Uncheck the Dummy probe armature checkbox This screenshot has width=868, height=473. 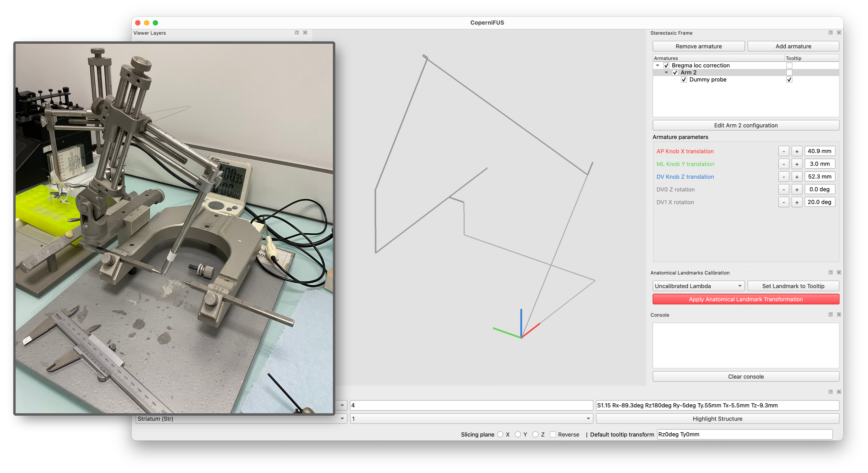[x=684, y=80]
